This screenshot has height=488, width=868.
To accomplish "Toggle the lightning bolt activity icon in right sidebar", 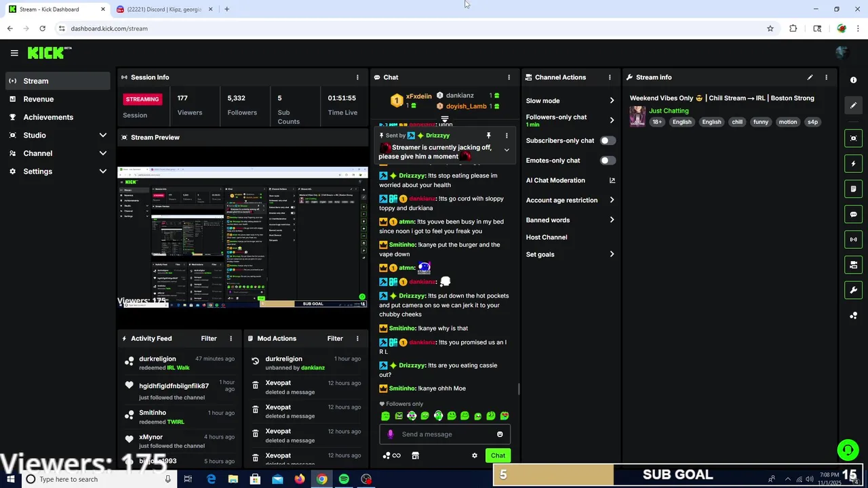I will pos(853,163).
